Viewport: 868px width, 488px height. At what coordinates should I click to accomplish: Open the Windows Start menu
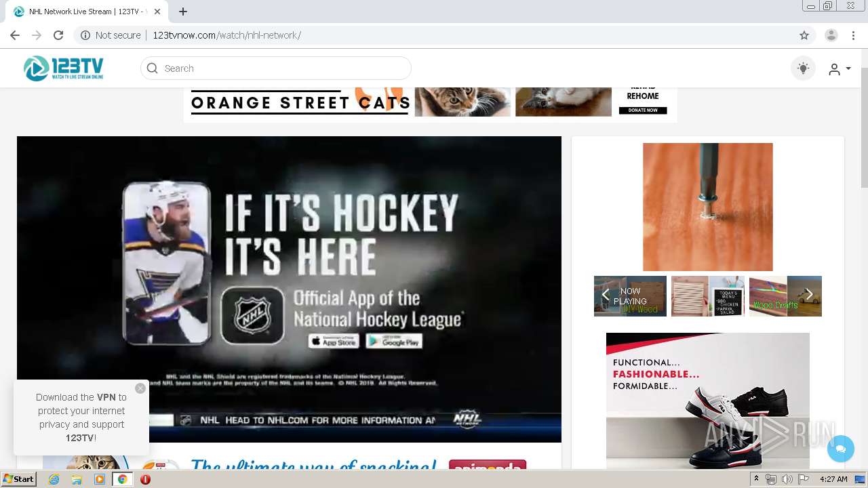[19, 479]
